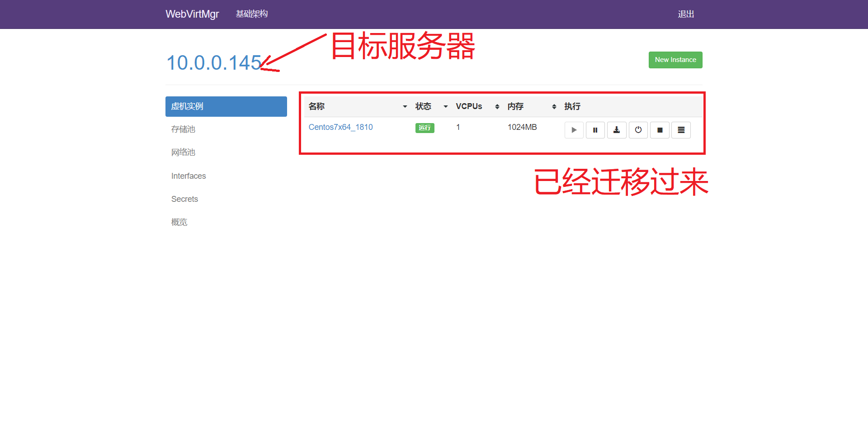Suspend the Centos7x64_1810 instance with pause icon
868x424 pixels.
click(595, 130)
